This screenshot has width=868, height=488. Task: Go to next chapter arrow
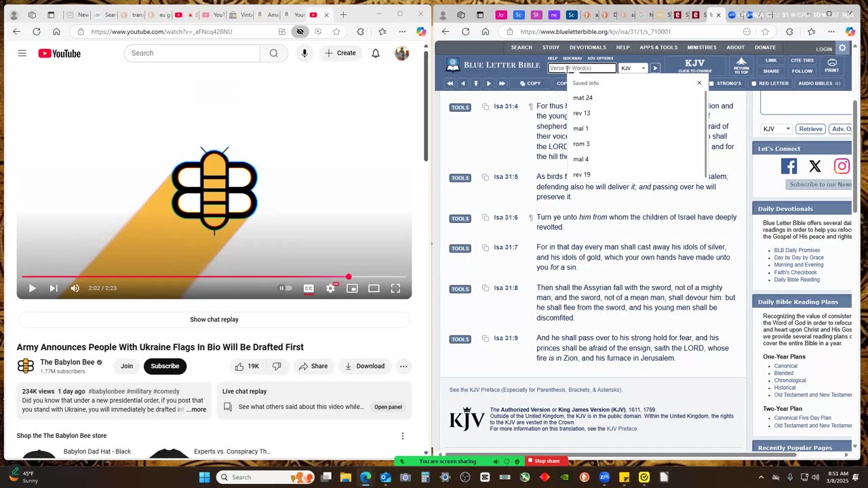tap(488, 83)
